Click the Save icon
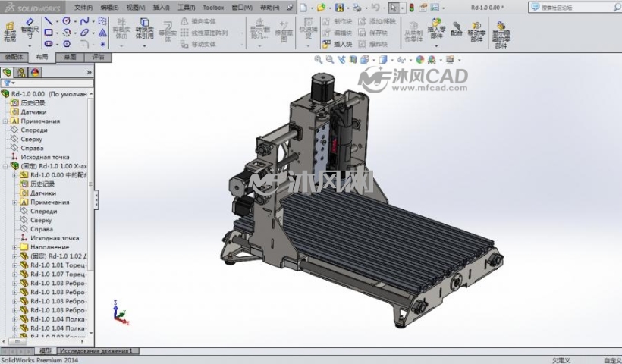 tap(339, 7)
